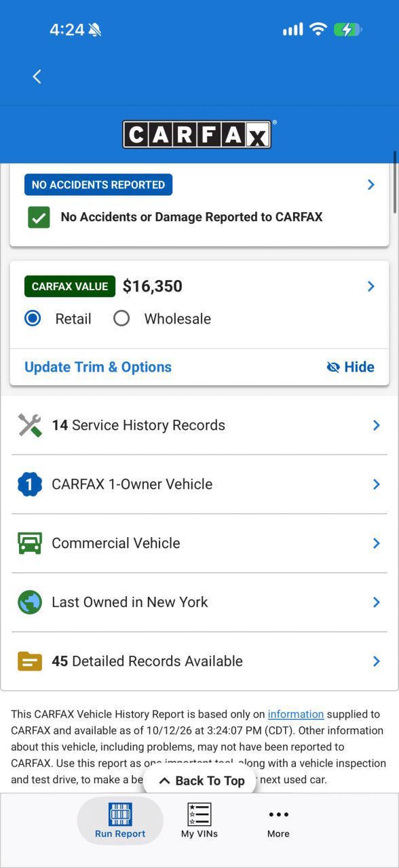
Task: Click the yellow detailed records folder icon
Action: tap(30, 661)
